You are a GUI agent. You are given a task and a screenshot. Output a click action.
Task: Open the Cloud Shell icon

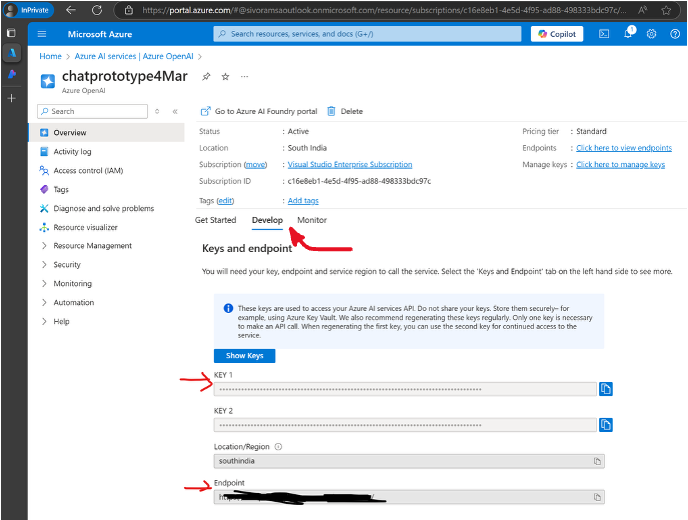[x=604, y=34]
